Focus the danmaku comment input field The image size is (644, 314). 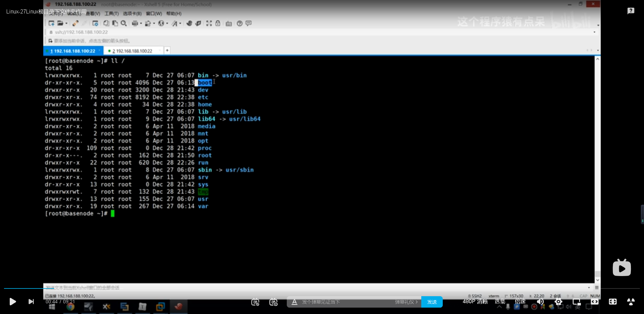(x=345, y=302)
